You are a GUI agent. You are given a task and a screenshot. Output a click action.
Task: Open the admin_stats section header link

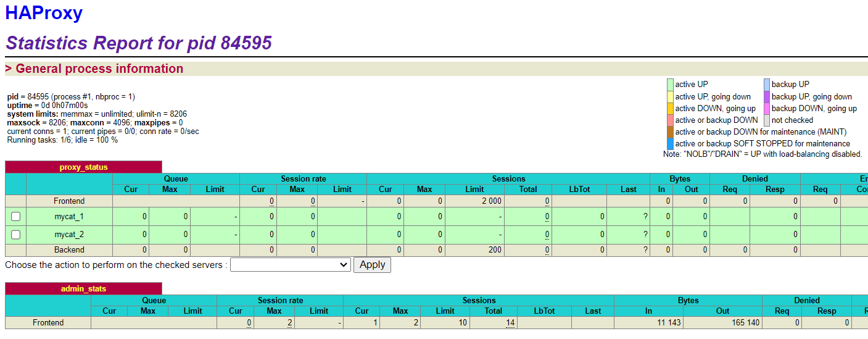pos(83,288)
